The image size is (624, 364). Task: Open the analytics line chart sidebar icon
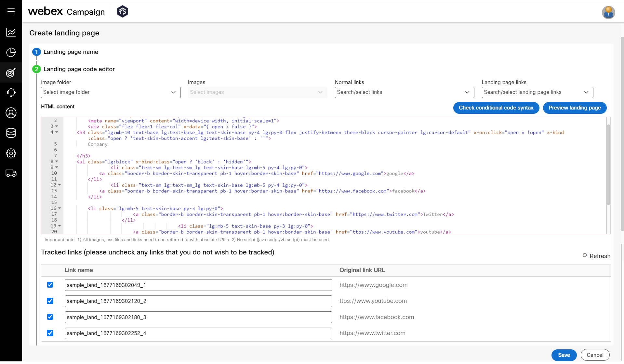pos(11,32)
